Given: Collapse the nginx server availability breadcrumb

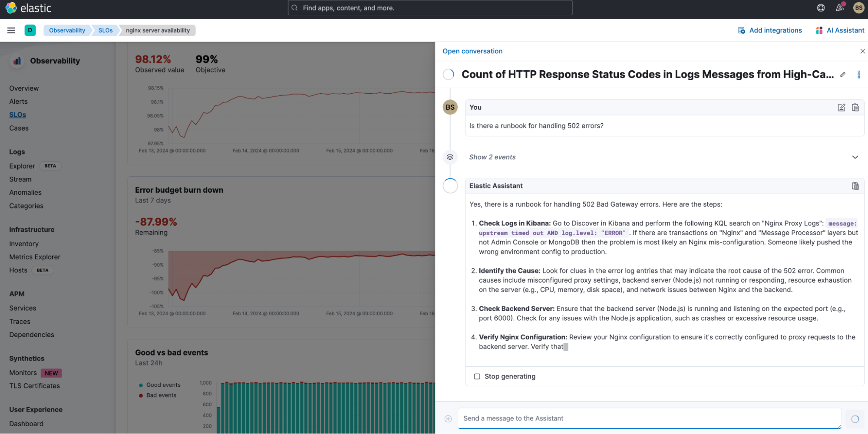Looking at the screenshot, I should (158, 30).
